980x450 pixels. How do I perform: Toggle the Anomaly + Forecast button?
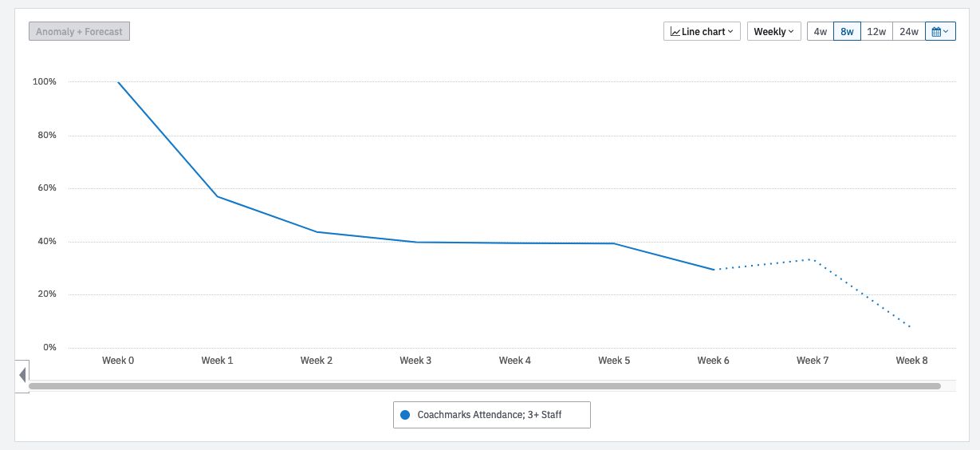pyautogui.click(x=79, y=31)
